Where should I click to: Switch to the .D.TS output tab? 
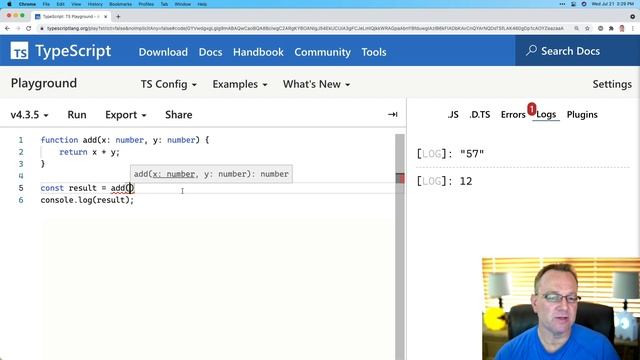click(x=480, y=115)
